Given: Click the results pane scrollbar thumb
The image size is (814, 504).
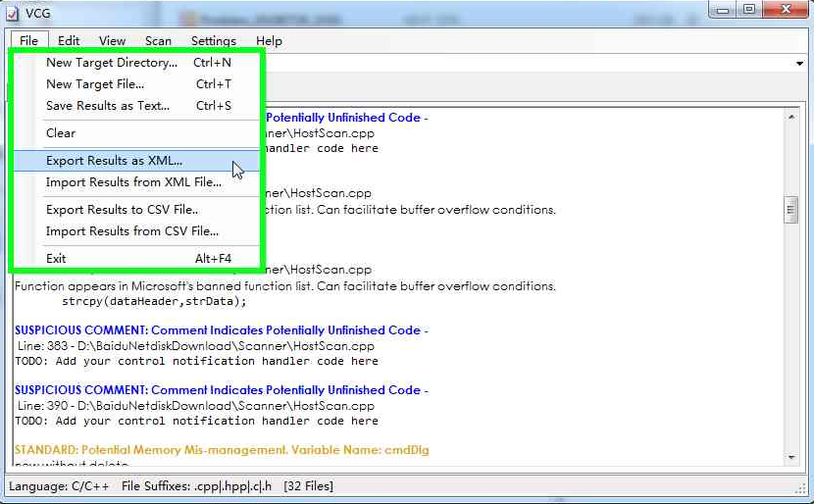Looking at the screenshot, I should click(790, 209).
